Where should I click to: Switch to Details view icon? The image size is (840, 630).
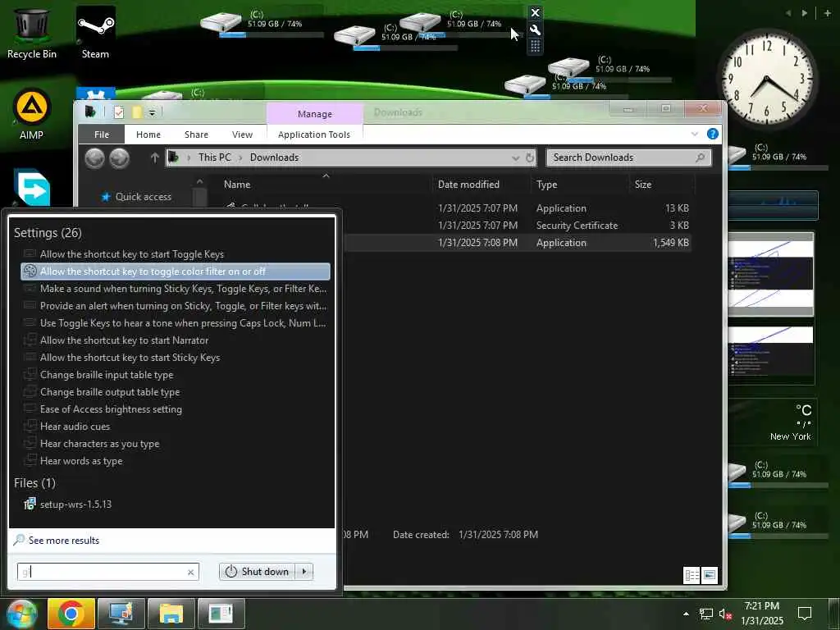[692, 575]
